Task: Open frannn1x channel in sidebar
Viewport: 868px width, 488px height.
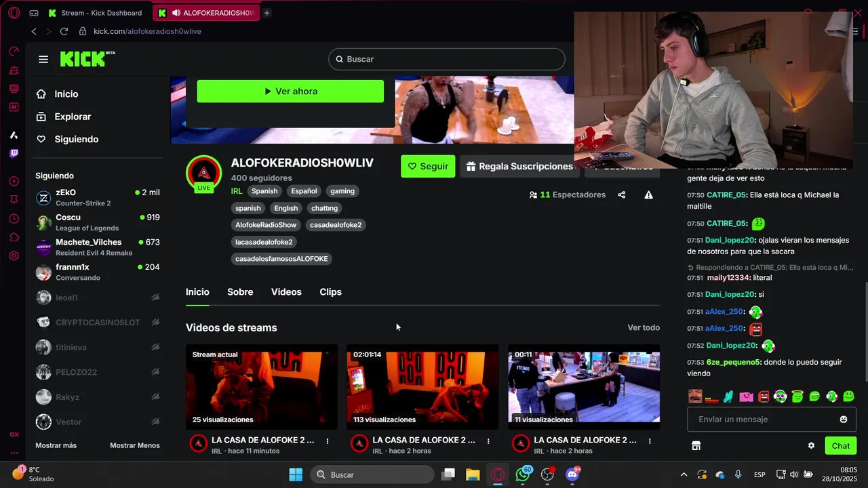Action: click(x=98, y=272)
